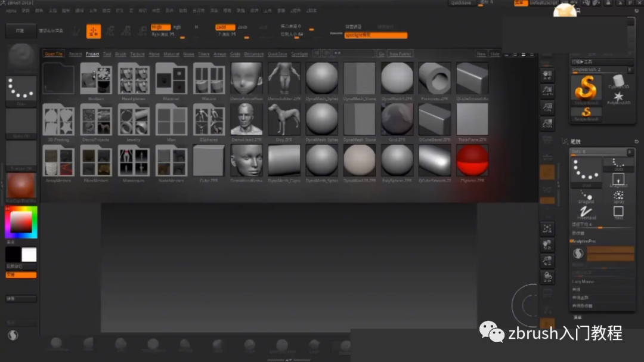Open the DemoProjects folder

pos(95,120)
